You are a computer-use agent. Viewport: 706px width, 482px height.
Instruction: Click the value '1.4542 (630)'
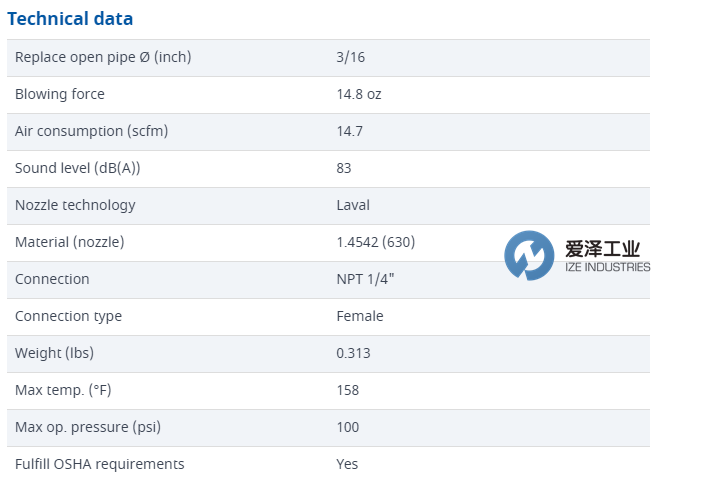[376, 242]
